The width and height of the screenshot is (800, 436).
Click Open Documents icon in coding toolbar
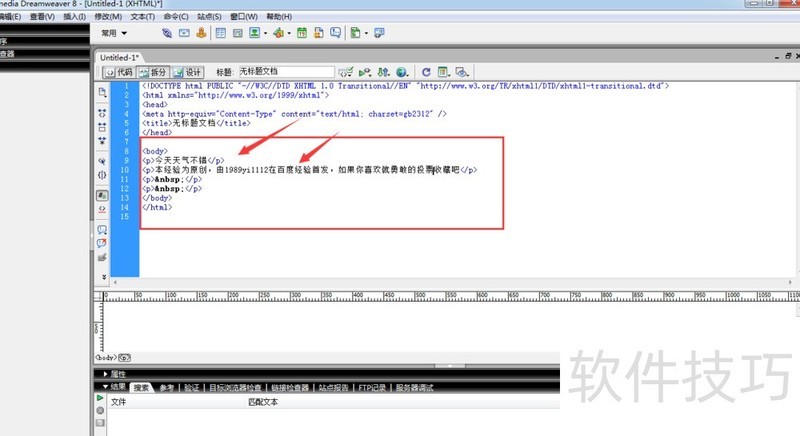pos(102,92)
